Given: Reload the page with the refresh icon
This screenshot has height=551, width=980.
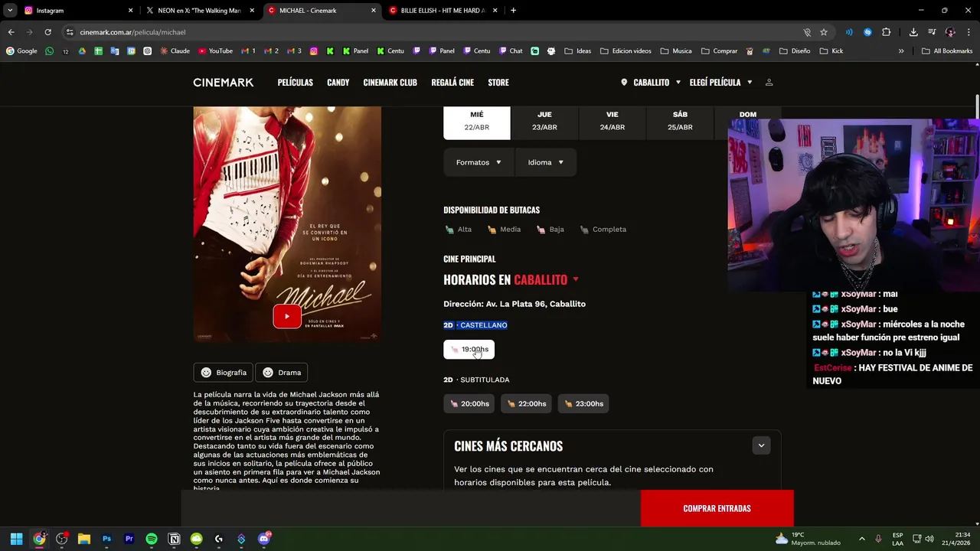Looking at the screenshot, I should (47, 32).
